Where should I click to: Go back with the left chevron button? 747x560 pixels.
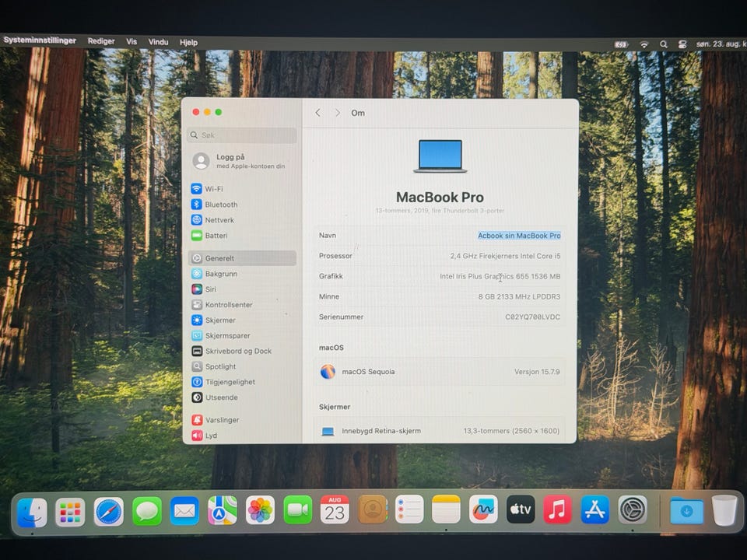click(317, 113)
